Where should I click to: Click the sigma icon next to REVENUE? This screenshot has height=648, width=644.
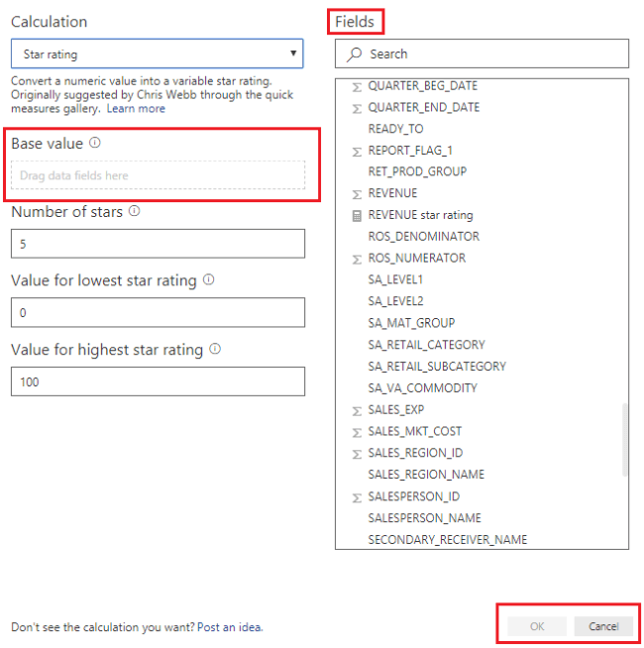click(x=357, y=194)
